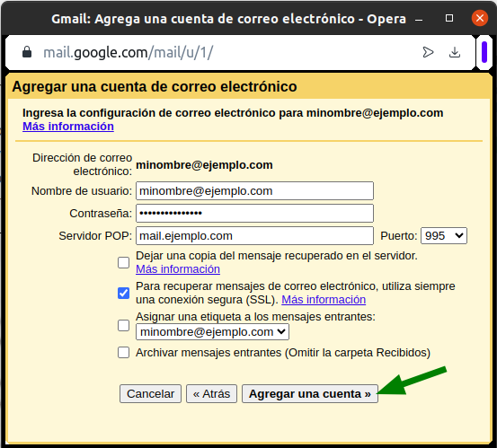The image size is (497, 448).
Task: Close the Opera popup window
Action: [480, 18]
